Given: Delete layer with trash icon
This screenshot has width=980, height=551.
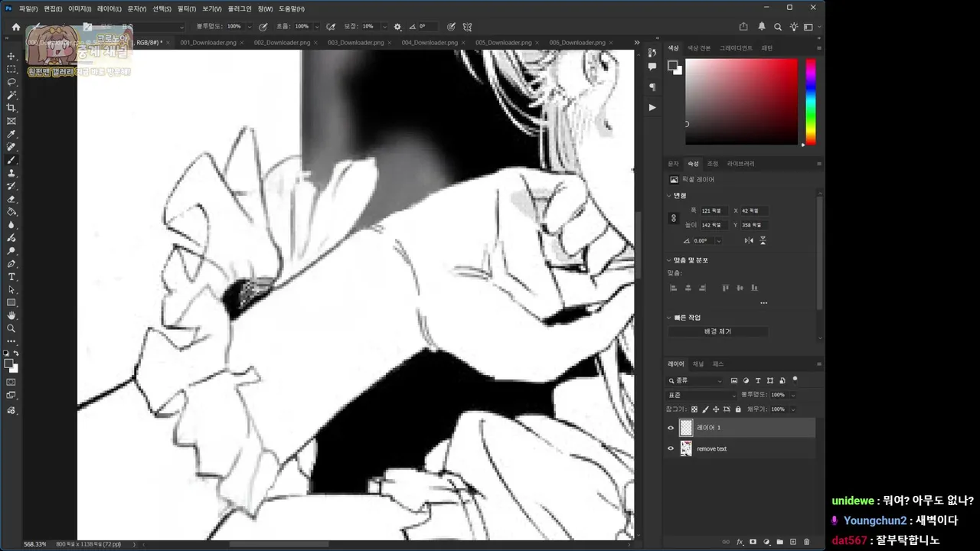Looking at the screenshot, I should [807, 542].
